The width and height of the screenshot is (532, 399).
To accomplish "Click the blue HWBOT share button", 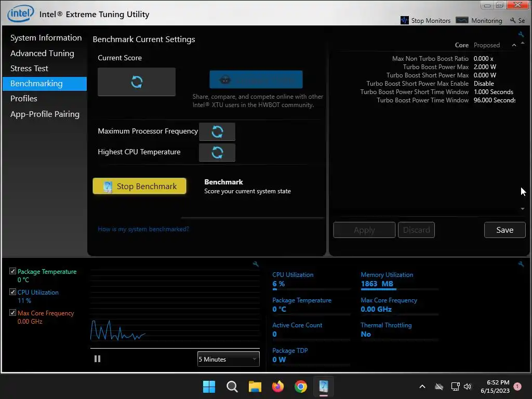I will (256, 79).
